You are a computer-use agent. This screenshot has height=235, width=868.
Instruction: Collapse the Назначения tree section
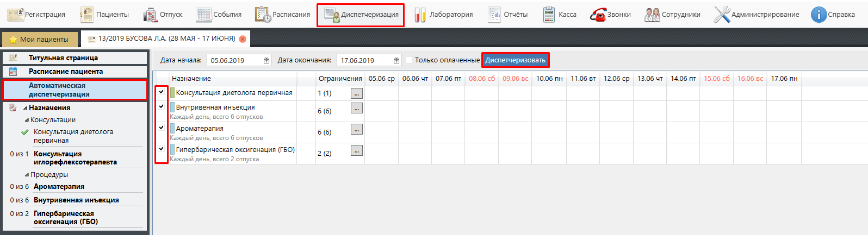pyautogui.click(x=25, y=108)
